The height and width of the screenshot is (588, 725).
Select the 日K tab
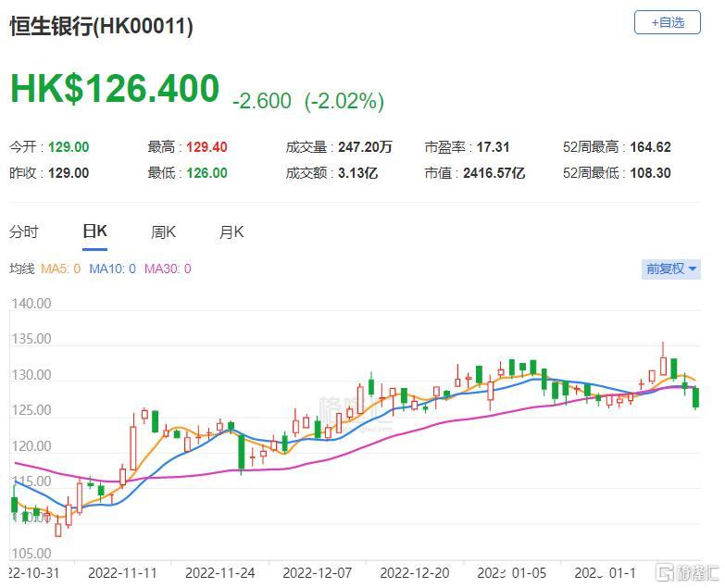(x=94, y=231)
